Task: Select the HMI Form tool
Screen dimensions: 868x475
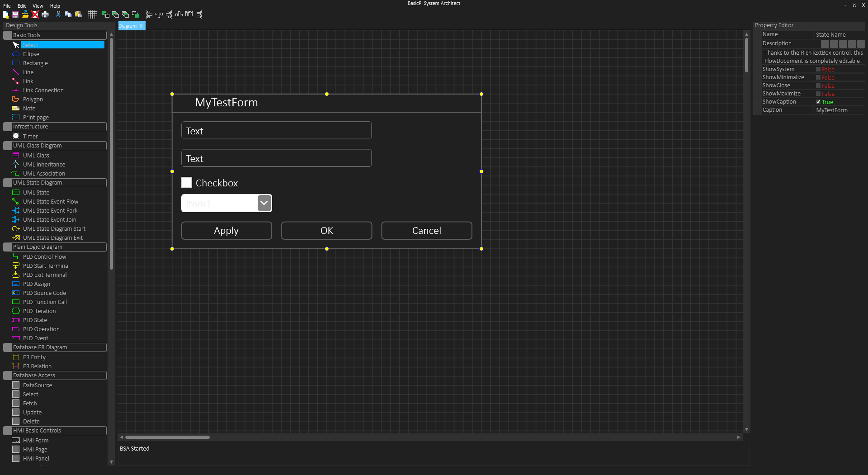Action: click(36, 440)
